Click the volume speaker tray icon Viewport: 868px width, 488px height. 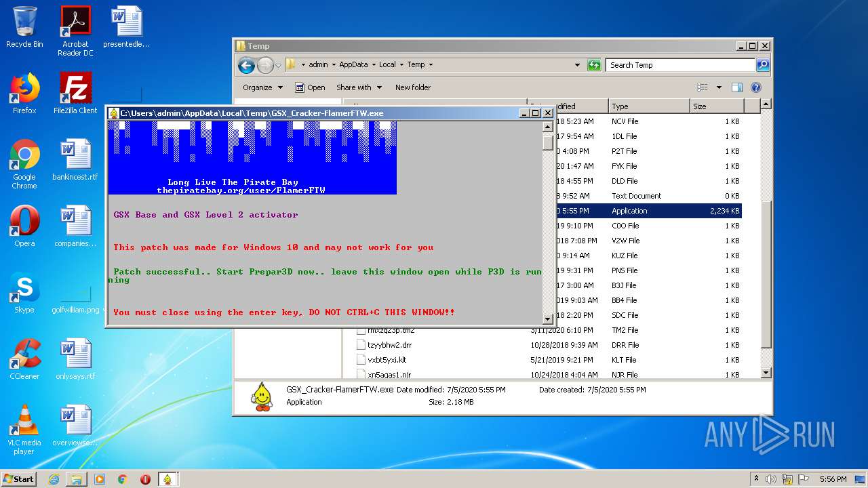771,479
